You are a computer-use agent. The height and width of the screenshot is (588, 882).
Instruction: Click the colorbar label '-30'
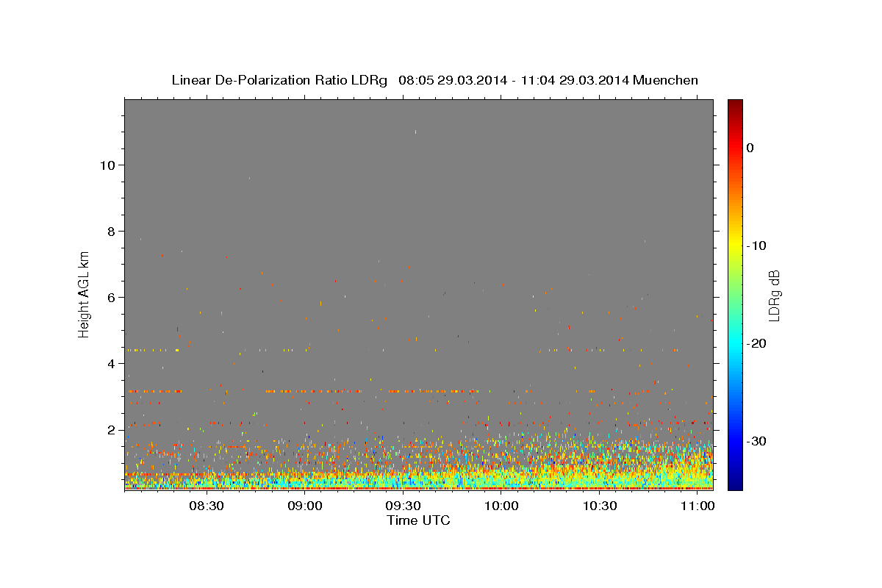pyautogui.click(x=757, y=441)
